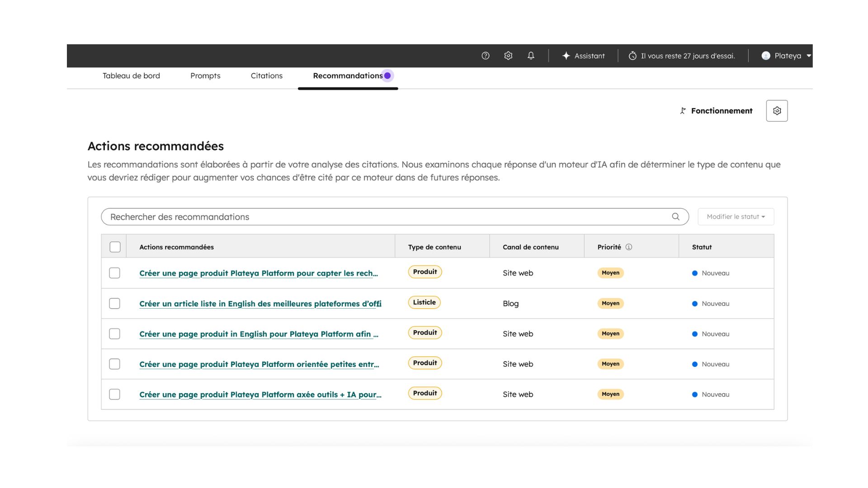
Task: Open settings gear in top bar
Action: click(x=508, y=56)
